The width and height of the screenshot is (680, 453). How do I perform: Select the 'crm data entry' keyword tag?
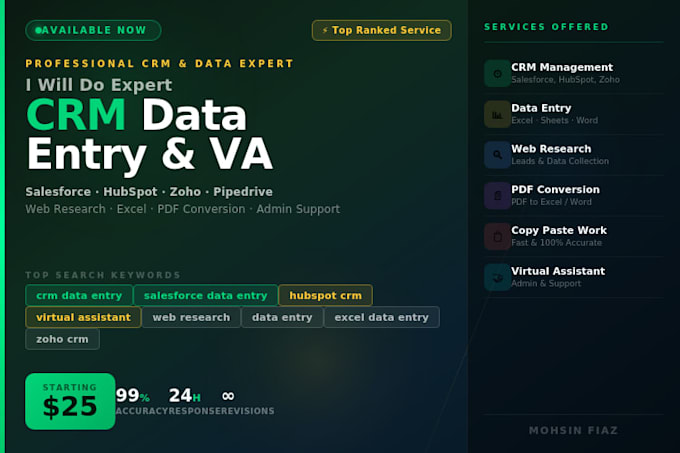79,296
